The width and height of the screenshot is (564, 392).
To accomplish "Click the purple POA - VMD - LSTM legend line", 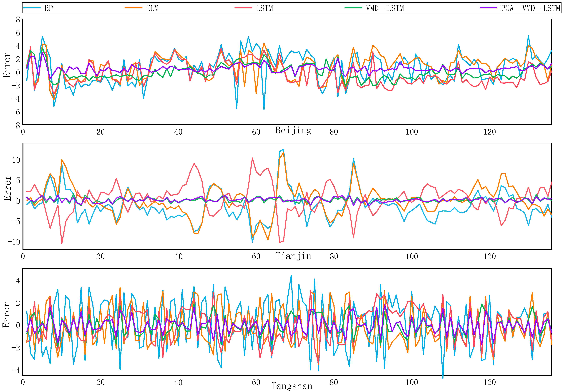I will click(488, 8).
